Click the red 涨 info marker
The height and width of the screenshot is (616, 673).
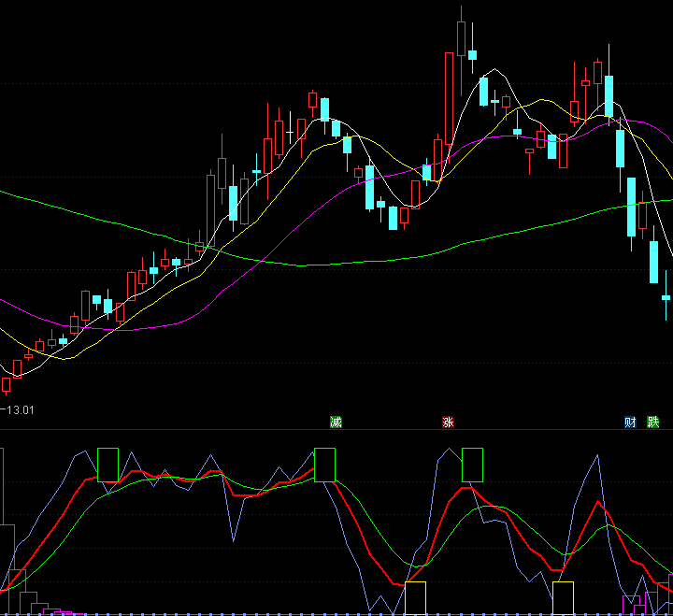448,422
